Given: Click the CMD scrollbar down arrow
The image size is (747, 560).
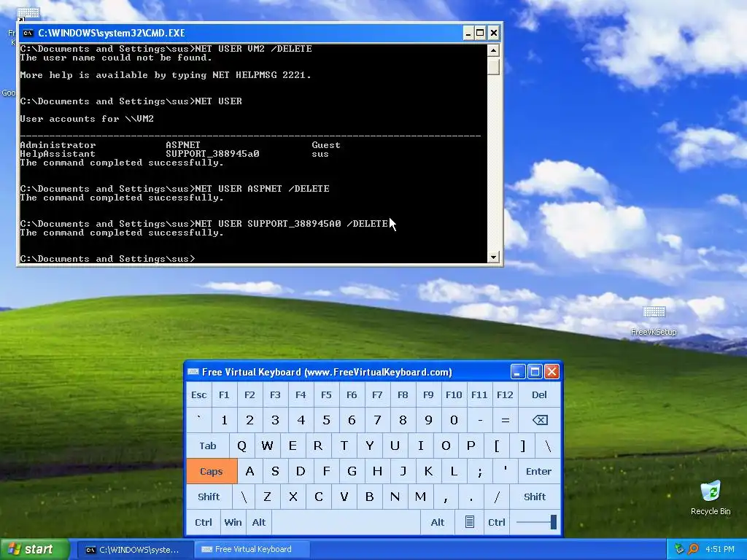Looking at the screenshot, I should pos(494,257).
